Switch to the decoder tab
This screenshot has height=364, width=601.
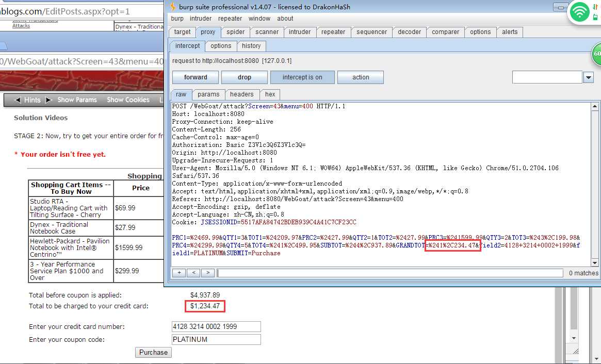click(x=410, y=32)
